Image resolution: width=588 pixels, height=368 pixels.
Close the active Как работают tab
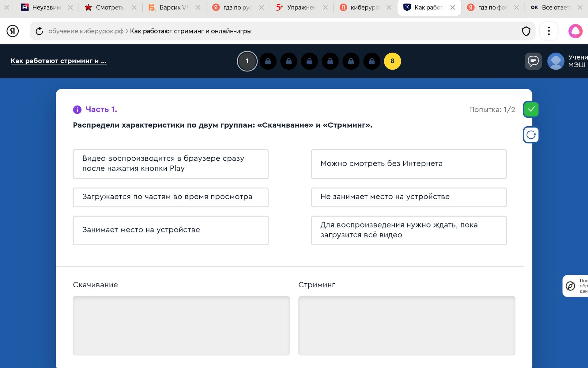tap(453, 7)
